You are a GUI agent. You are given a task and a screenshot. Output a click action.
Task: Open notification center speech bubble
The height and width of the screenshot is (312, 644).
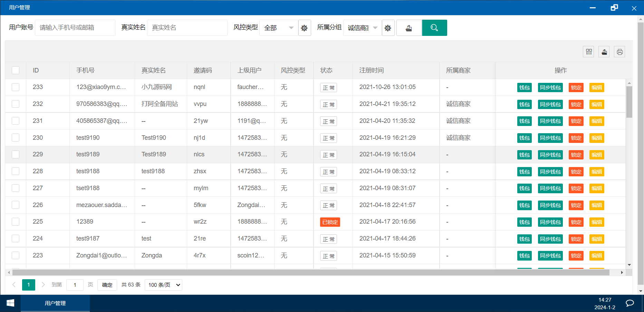coord(630,303)
